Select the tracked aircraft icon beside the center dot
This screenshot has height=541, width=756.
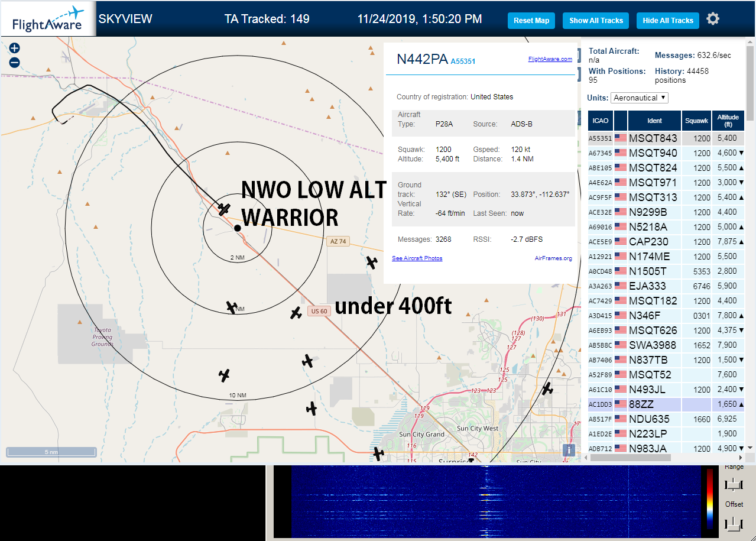click(x=223, y=209)
